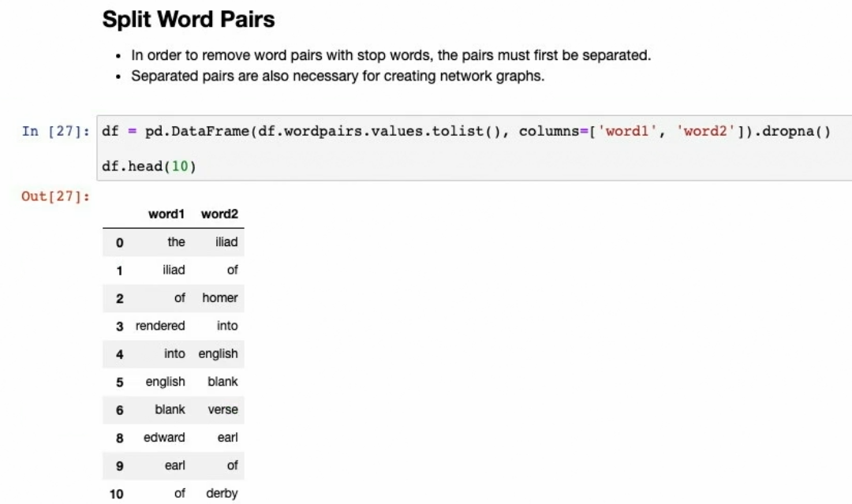
Task: Click the "Split Word Pairs" heading
Action: [x=189, y=20]
